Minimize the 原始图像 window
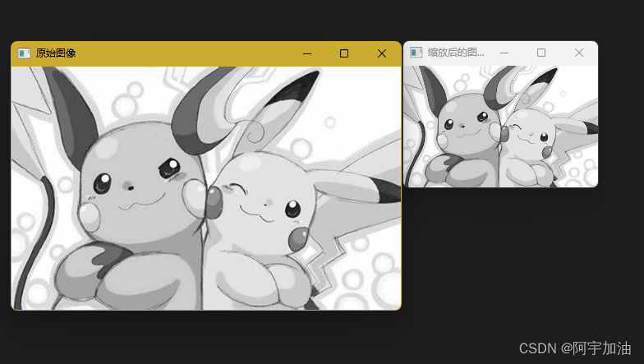Image resolution: width=644 pixels, height=364 pixels. coord(307,53)
